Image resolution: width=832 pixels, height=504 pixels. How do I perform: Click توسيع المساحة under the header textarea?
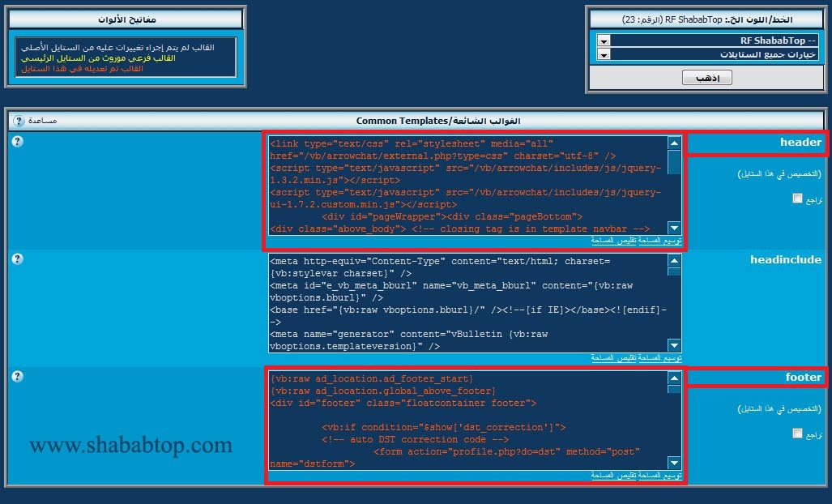click(659, 241)
